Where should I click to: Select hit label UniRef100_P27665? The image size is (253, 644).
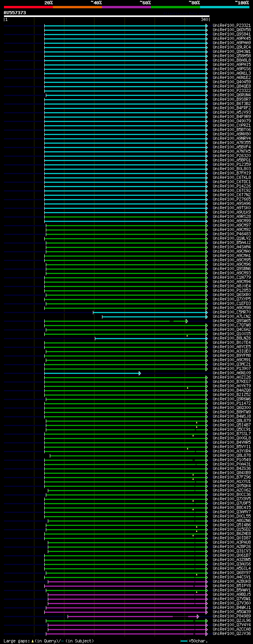[x=232, y=199]
